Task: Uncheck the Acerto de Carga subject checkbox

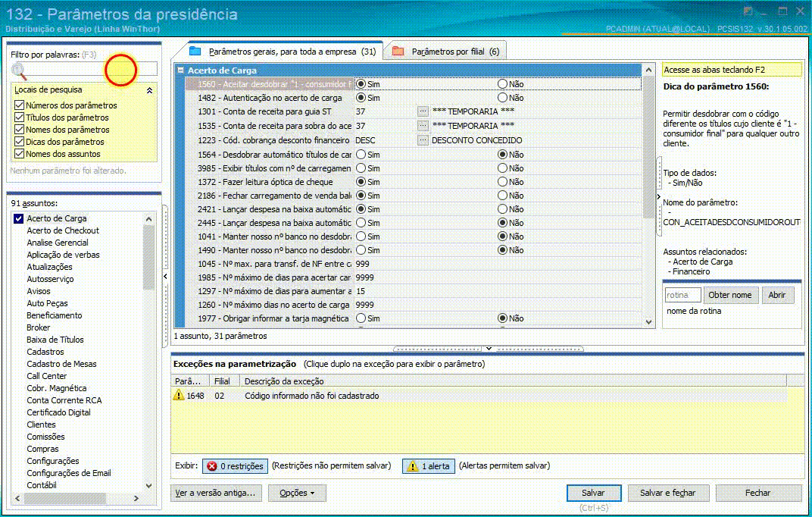Action: (x=19, y=218)
